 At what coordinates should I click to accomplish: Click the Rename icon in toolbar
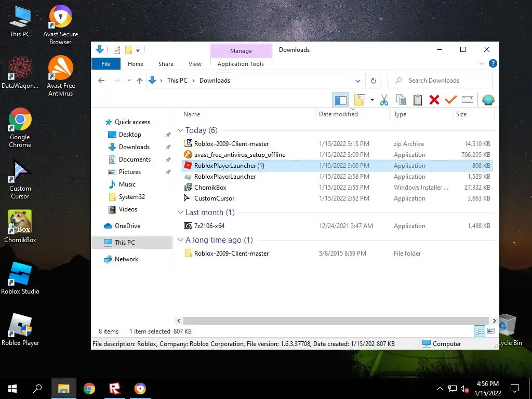[x=468, y=100]
